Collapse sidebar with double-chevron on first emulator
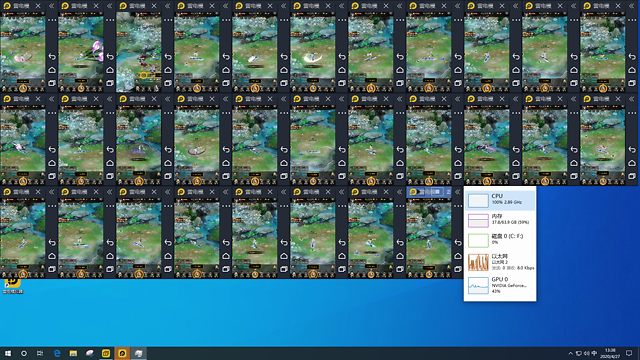 [x=51, y=6]
